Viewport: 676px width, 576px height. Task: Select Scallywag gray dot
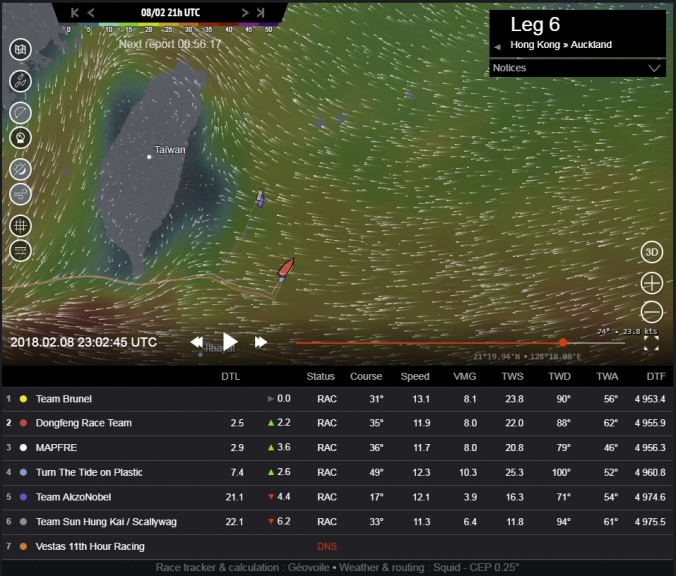[x=23, y=522]
